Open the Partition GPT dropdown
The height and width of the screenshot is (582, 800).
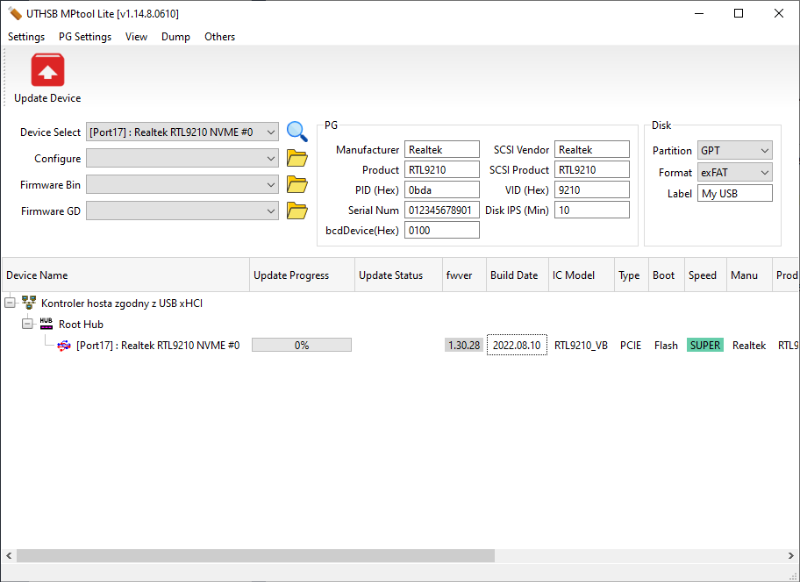764,150
